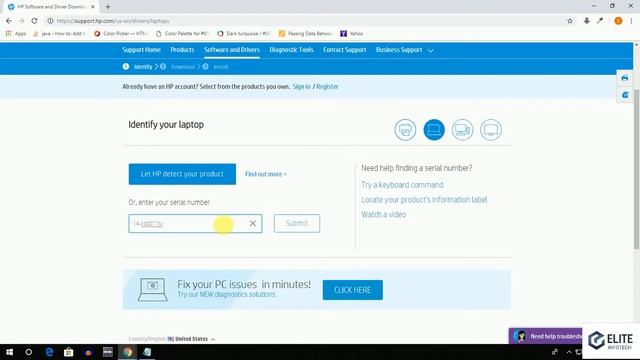Viewport: 640px width, 360px height.
Task: Open the Color Picker bookmark
Action: (x=120, y=33)
